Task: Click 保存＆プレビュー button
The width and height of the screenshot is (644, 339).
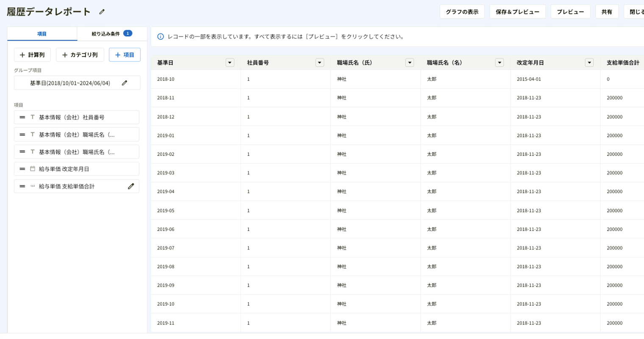Action: (517, 12)
